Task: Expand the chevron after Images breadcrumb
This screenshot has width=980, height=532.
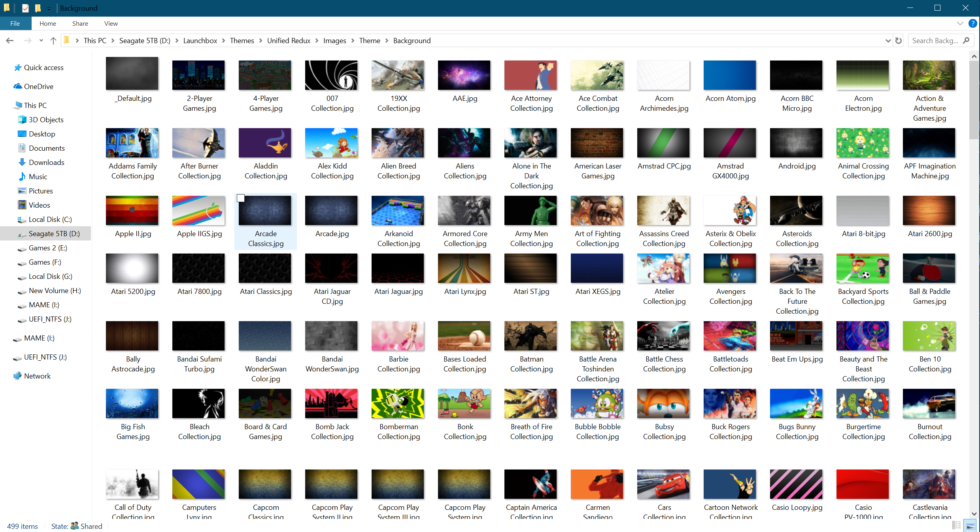Action: (x=353, y=40)
